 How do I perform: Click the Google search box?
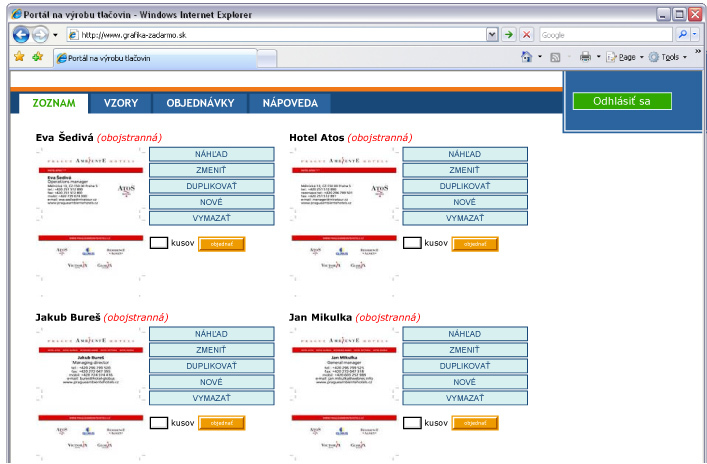point(606,35)
